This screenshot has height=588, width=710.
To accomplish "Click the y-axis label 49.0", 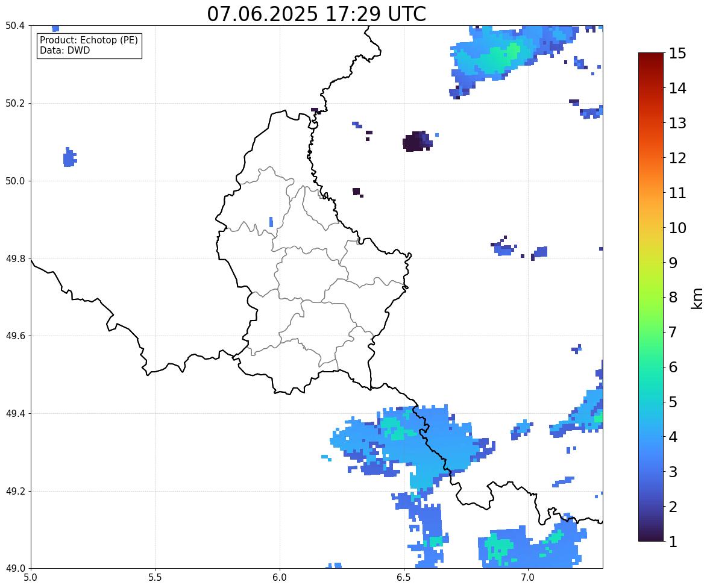I will pyautogui.click(x=15, y=568).
